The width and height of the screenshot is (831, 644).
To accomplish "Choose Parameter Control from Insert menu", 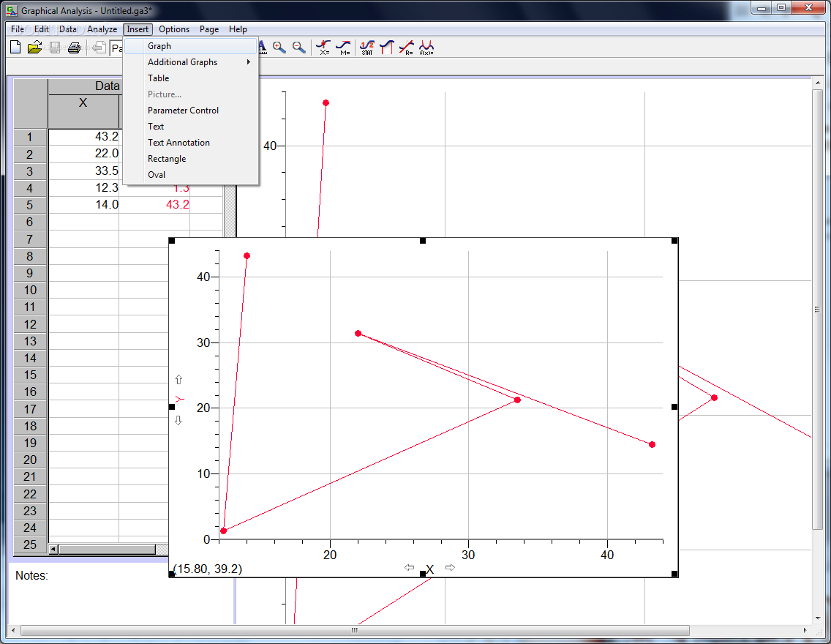I will pos(191,111).
